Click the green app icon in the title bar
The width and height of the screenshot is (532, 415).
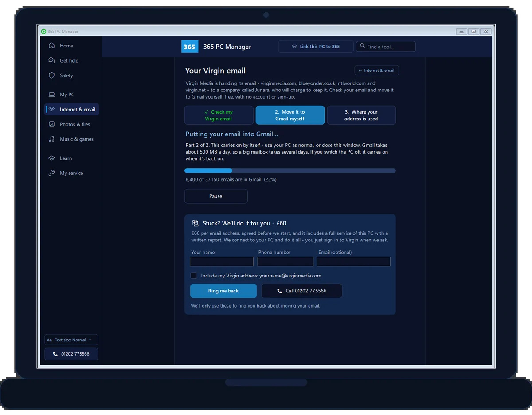43,32
